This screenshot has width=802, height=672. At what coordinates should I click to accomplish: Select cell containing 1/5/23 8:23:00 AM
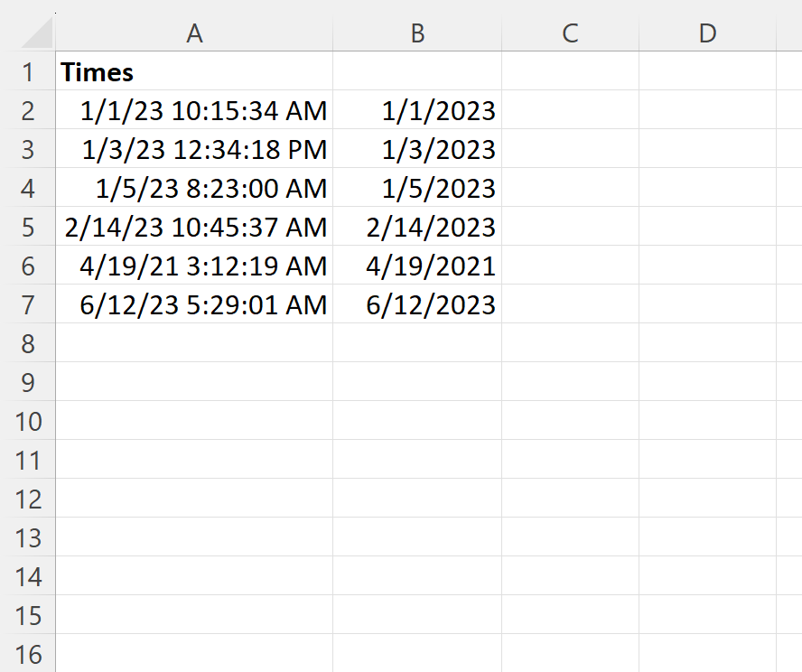point(194,188)
